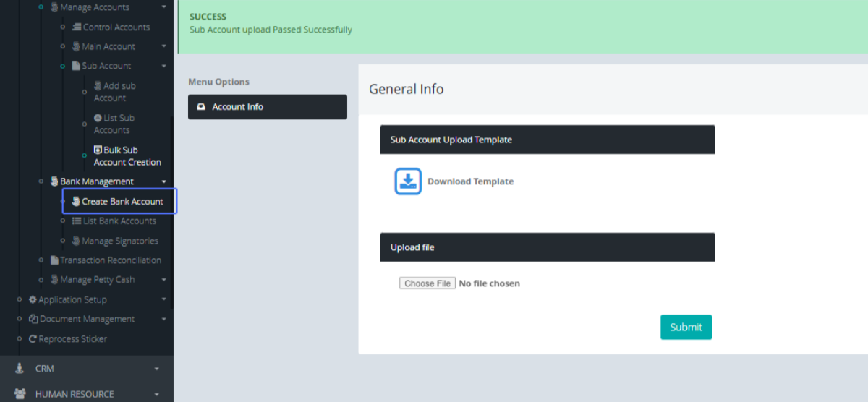Click the Application Setup gear icon

33,299
